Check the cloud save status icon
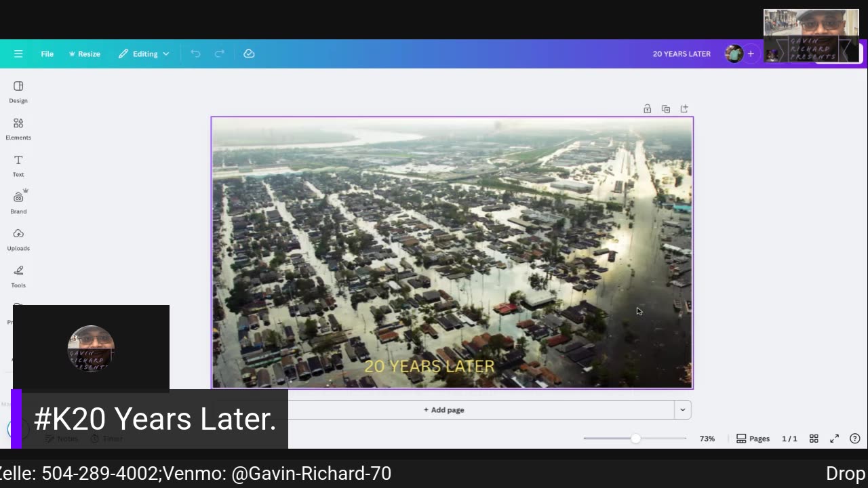Image resolution: width=868 pixels, height=488 pixels. pyautogui.click(x=249, y=54)
